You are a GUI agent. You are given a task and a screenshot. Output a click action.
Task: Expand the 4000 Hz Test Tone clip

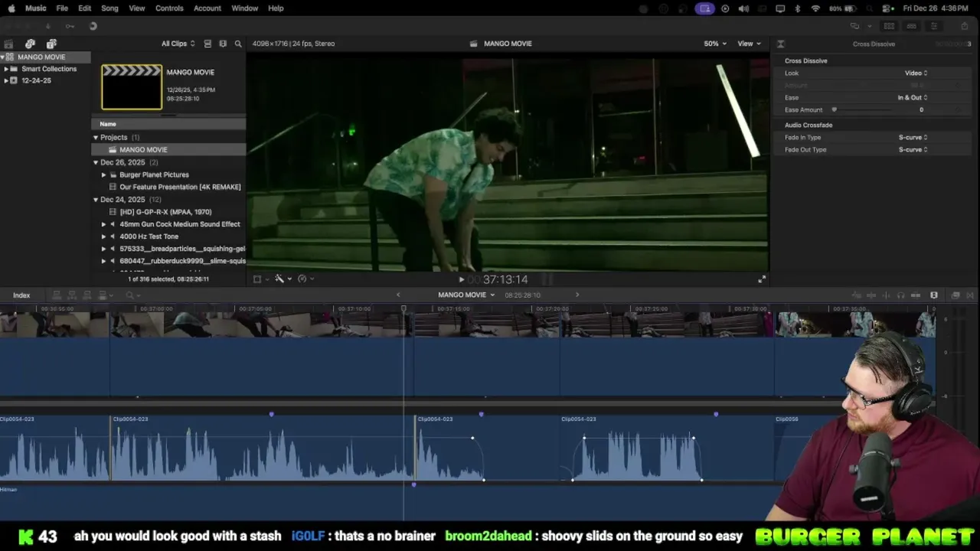coord(104,236)
